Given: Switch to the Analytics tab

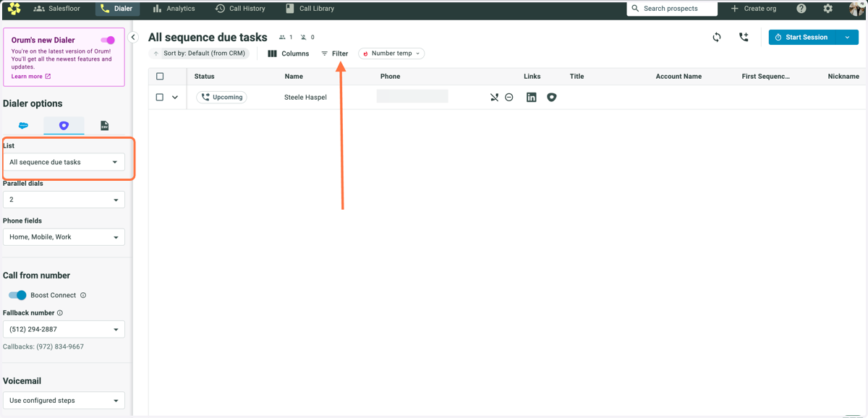Looking at the screenshot, I should click(174, 9).
